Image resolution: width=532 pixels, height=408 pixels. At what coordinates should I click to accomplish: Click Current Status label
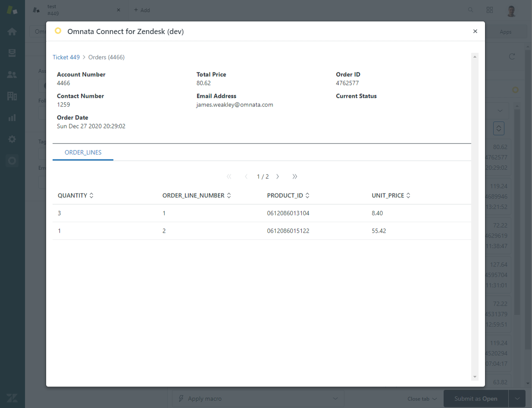coord(357,96)
